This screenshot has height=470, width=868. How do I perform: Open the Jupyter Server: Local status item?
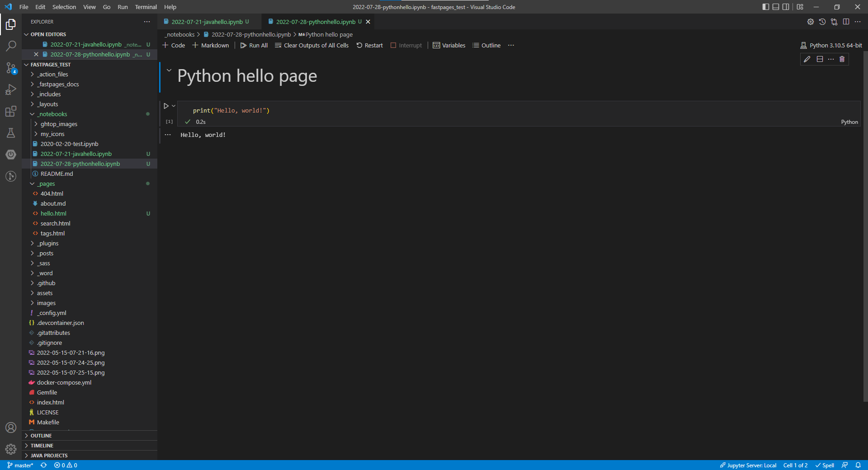click(x=748, y=465)
